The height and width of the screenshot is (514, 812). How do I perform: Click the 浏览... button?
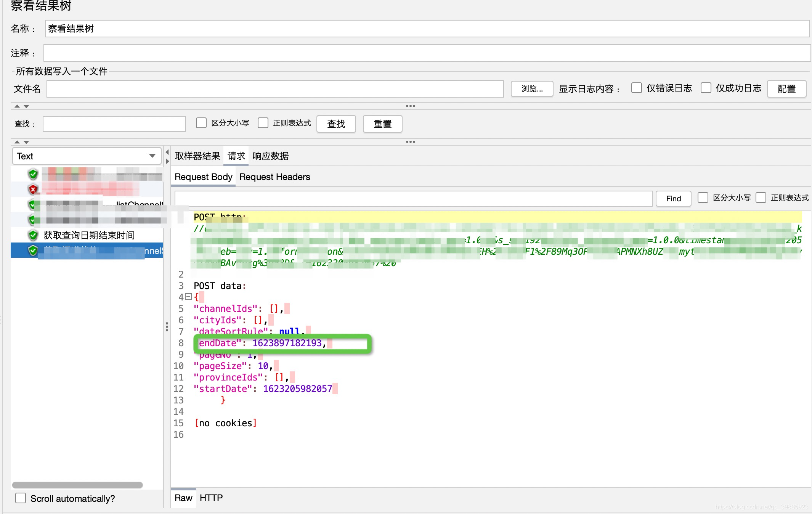pos(531,89)
